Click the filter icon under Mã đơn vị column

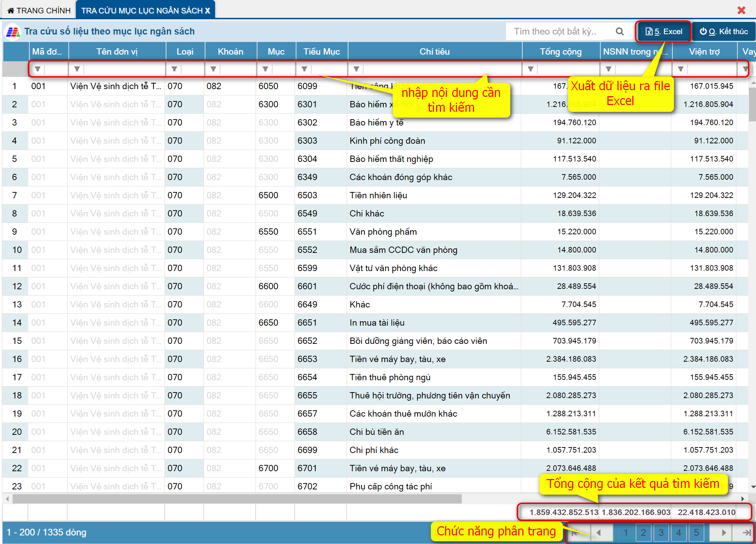(x=38, y=69)
